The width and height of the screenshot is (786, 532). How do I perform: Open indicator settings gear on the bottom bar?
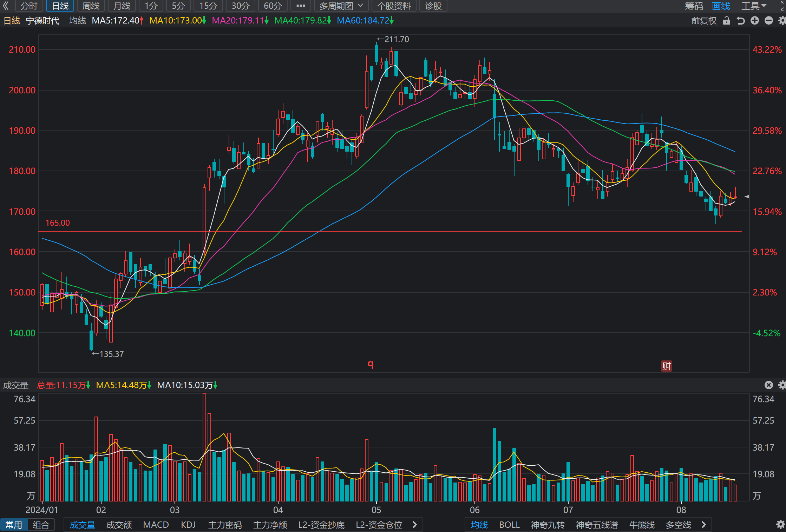point(780,525)
